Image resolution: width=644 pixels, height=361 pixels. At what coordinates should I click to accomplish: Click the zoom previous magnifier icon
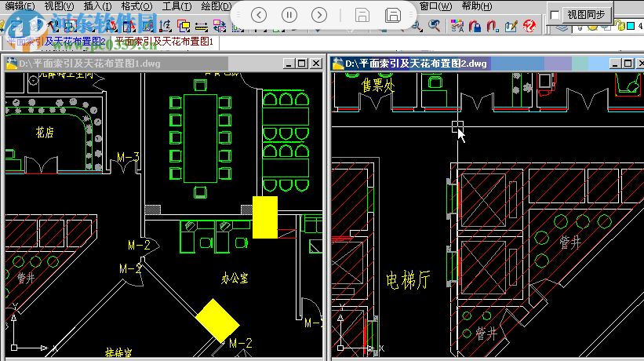[x=434, y=26]
